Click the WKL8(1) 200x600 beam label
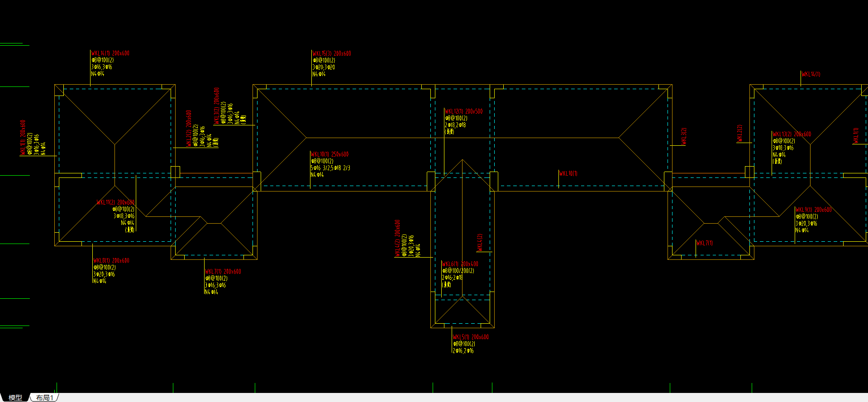 (x=111, y=261)
